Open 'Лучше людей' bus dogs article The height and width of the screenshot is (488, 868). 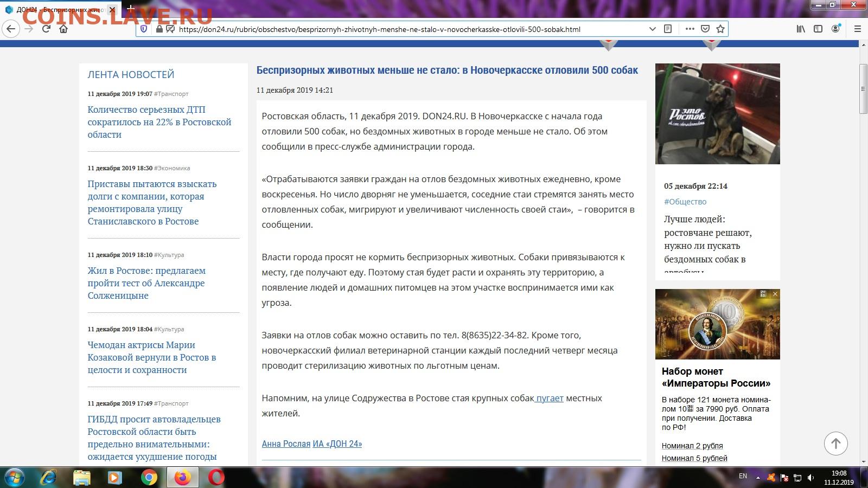click(x=708, y=243)
